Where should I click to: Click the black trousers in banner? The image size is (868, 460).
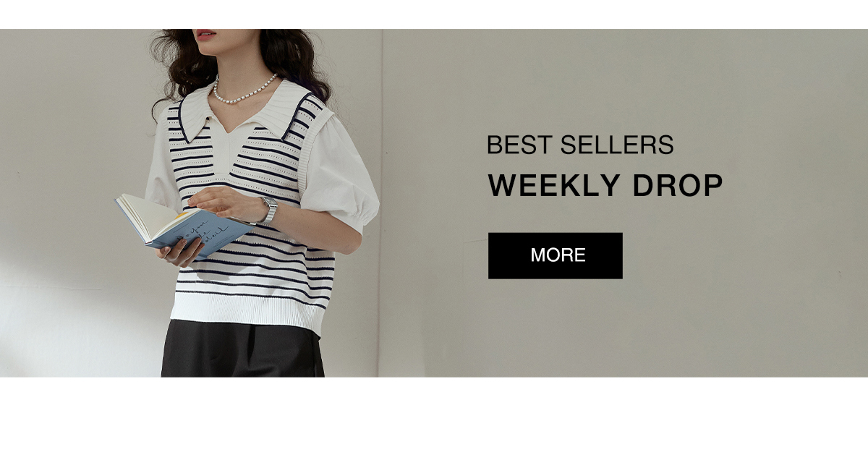[x=242, y=349]
